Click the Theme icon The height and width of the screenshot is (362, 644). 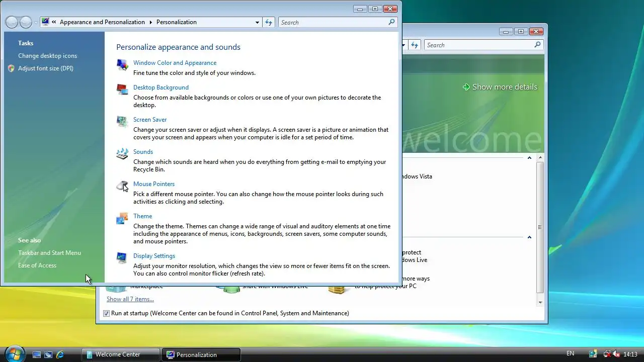click(x=122, y=218)
